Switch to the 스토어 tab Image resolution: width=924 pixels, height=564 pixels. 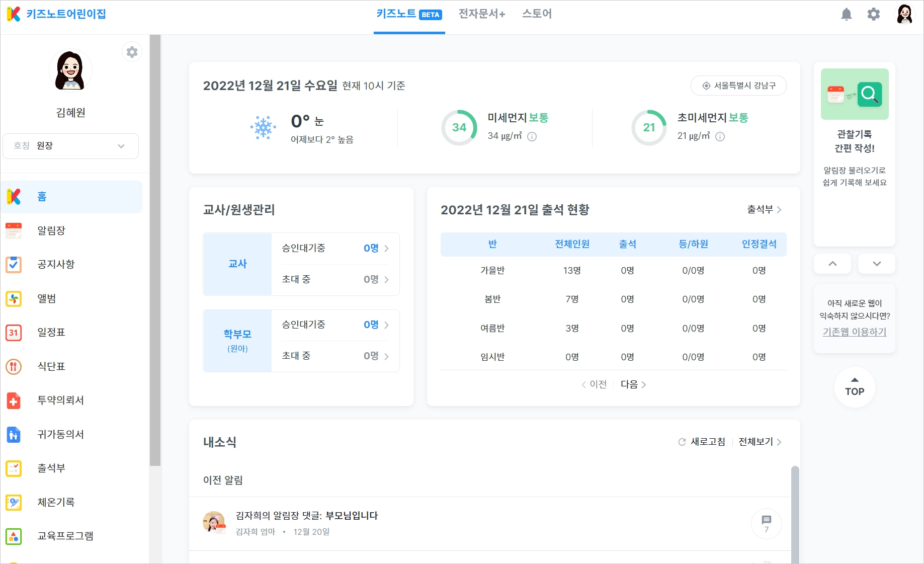click(x=537, y=14)
